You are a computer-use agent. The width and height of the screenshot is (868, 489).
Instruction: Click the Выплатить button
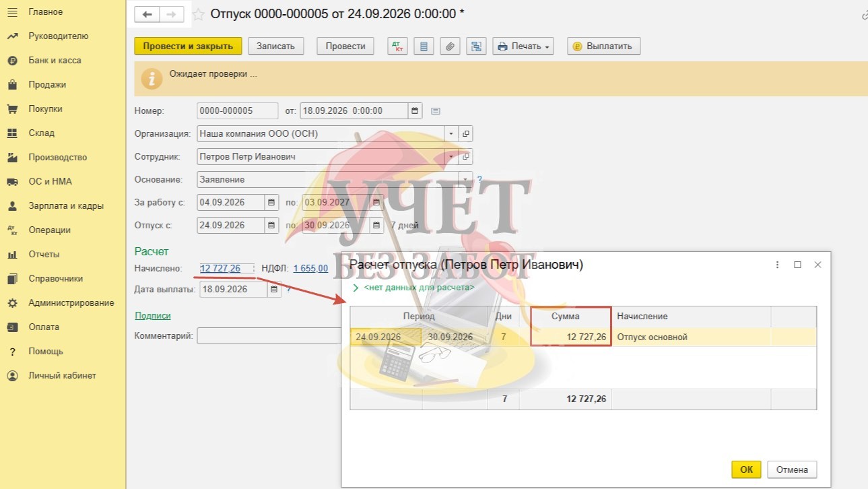(x=603, y=46)
